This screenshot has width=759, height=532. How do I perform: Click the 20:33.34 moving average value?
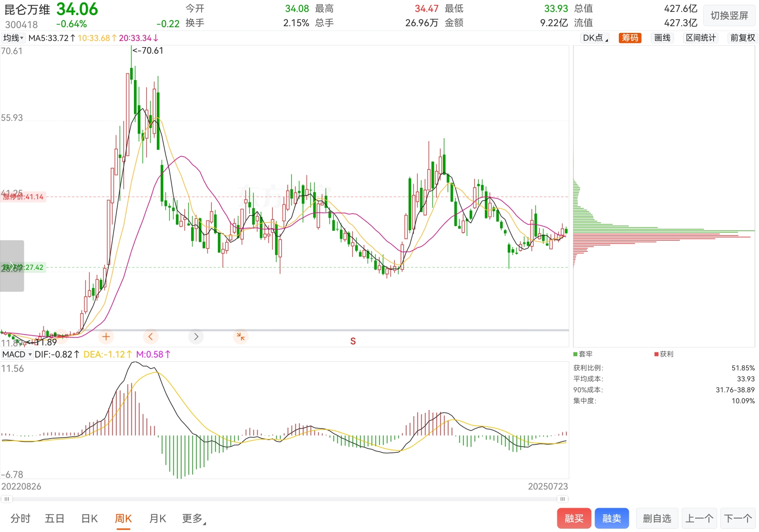pyautogui.click(x=139, y=38)
